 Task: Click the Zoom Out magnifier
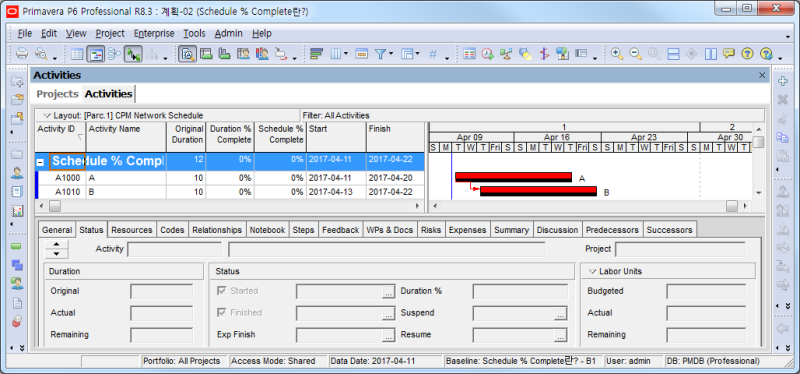[635, 54]
